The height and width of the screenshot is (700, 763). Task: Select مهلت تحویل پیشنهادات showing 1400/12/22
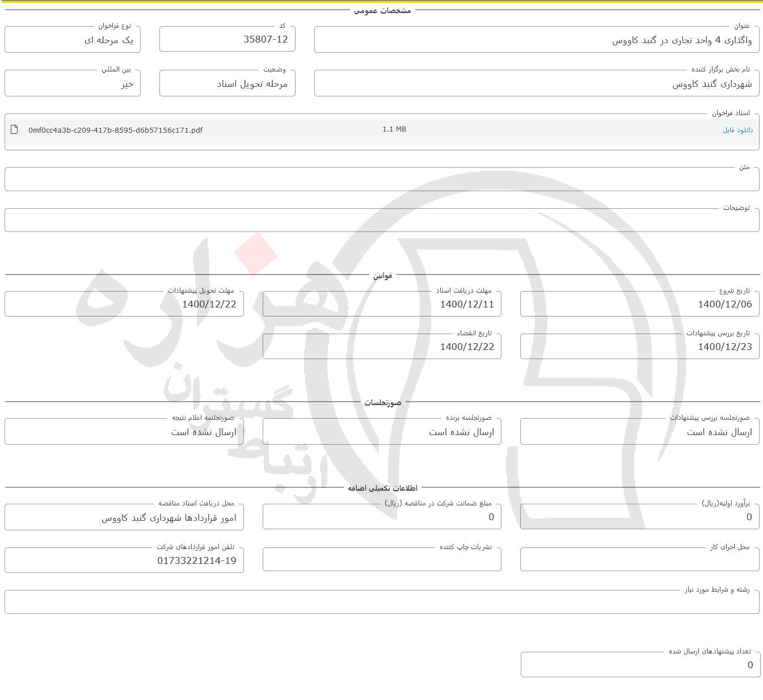point(124,304)
